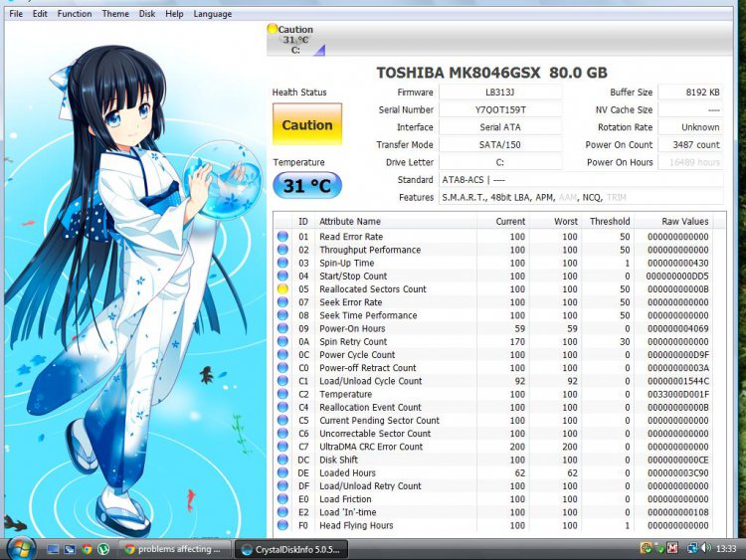The height and width of the screenshot is (560, 746).
Task: Open the Theme menu
Action: tap(115, 14)
